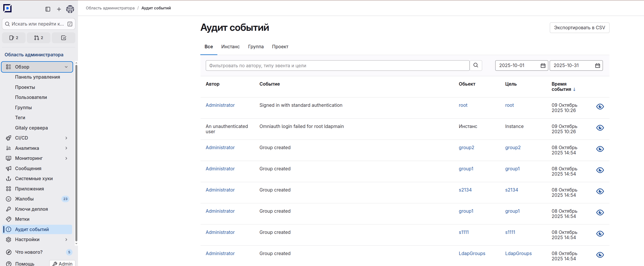Screen dimensions: 644x266
Task: Collapse the Обзор sidebar section
Action: [x=66, y=67]
